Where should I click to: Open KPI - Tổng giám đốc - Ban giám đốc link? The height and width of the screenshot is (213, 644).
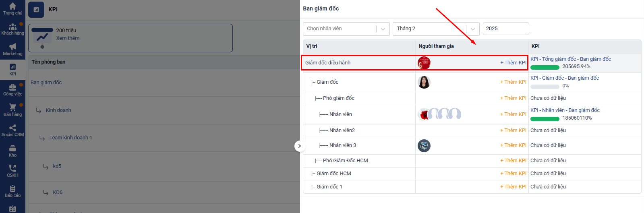[x=570, y=59]
